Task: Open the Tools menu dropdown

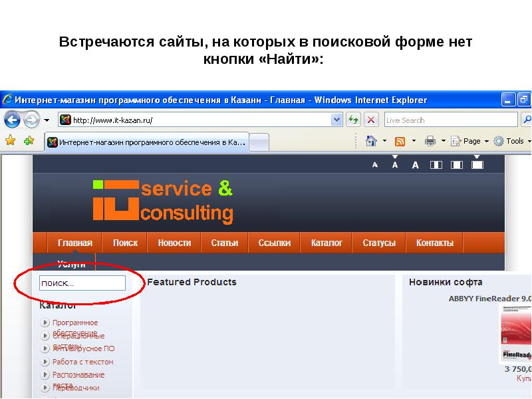Action: [x=515, y=141]
